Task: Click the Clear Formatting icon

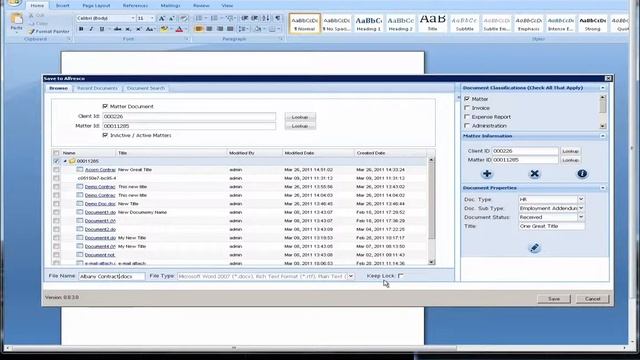Action: coord(184,18)
